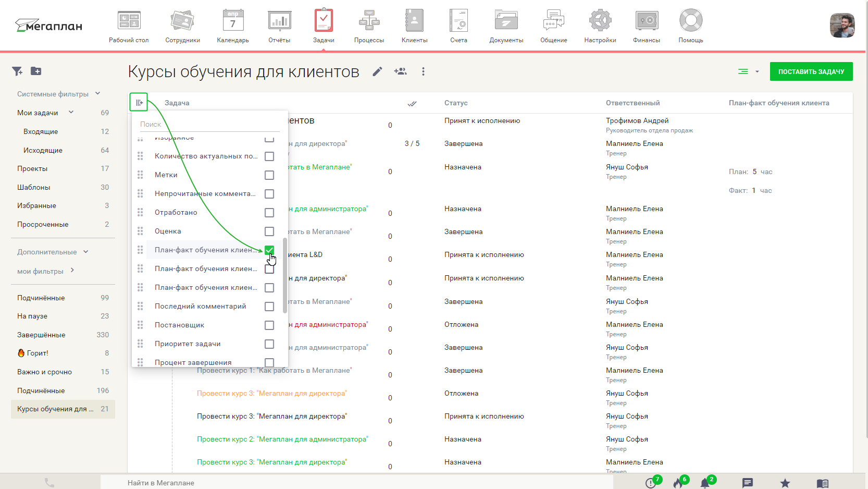Open the Документы section
The width and height of the screenshot is (868, 489).
[x=506, y=26]
